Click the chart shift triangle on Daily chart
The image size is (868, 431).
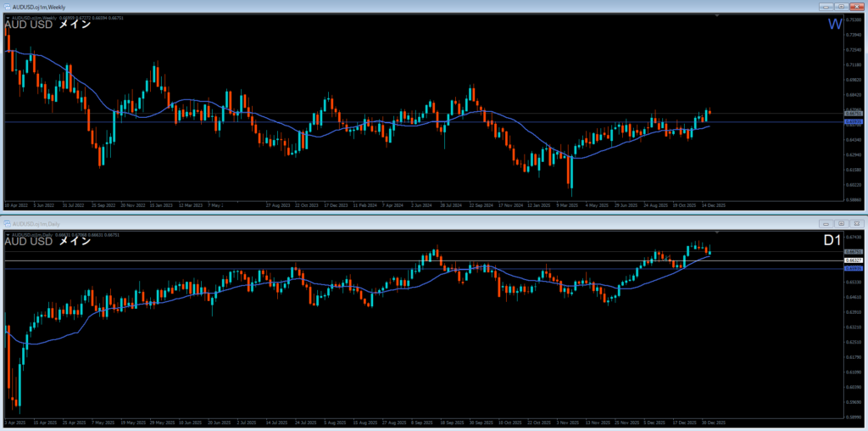coord(717,232)
